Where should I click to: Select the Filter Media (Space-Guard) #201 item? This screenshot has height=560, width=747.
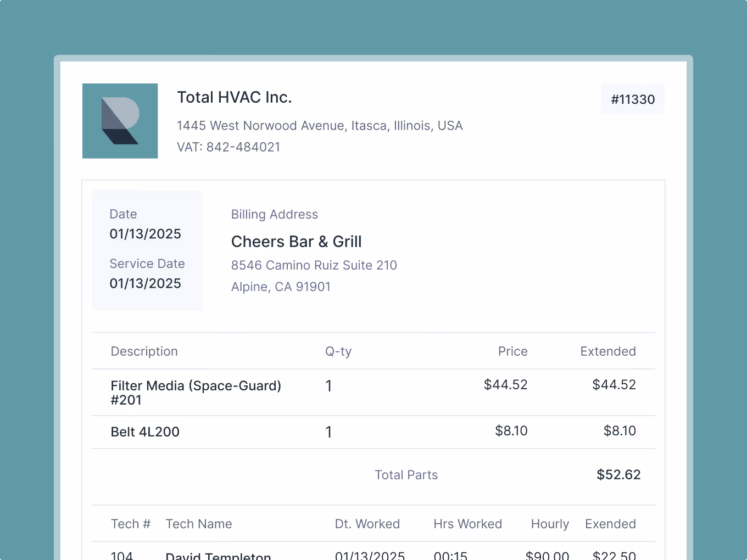pyautogui.click(x=196, y=393)
